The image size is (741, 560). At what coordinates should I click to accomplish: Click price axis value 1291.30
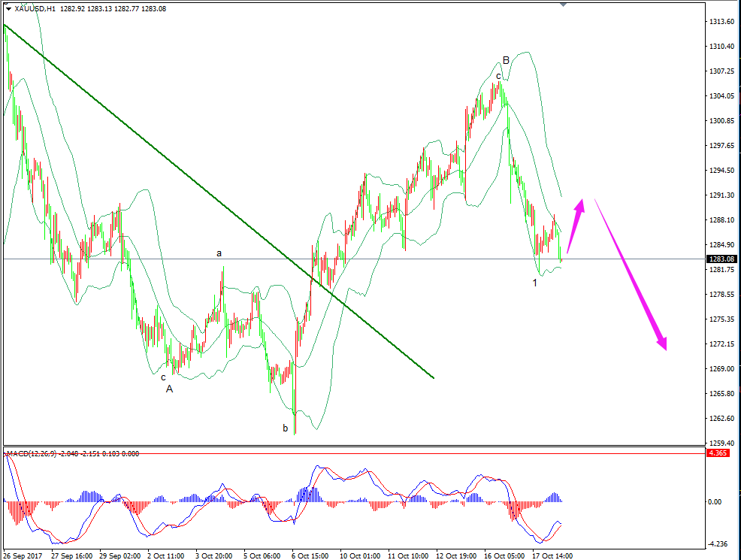tap(721, 195)
